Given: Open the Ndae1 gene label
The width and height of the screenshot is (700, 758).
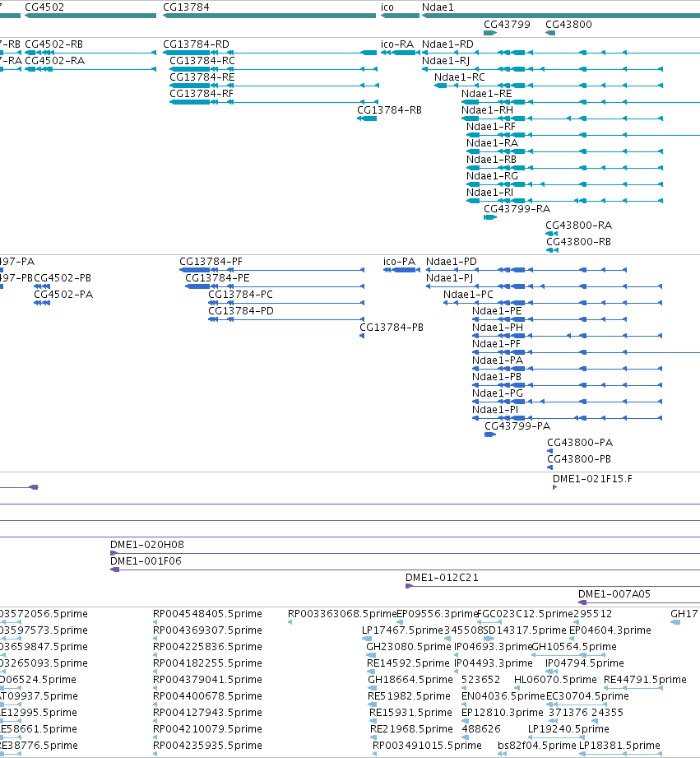Looking at the screenshot, I should (438, 7).
